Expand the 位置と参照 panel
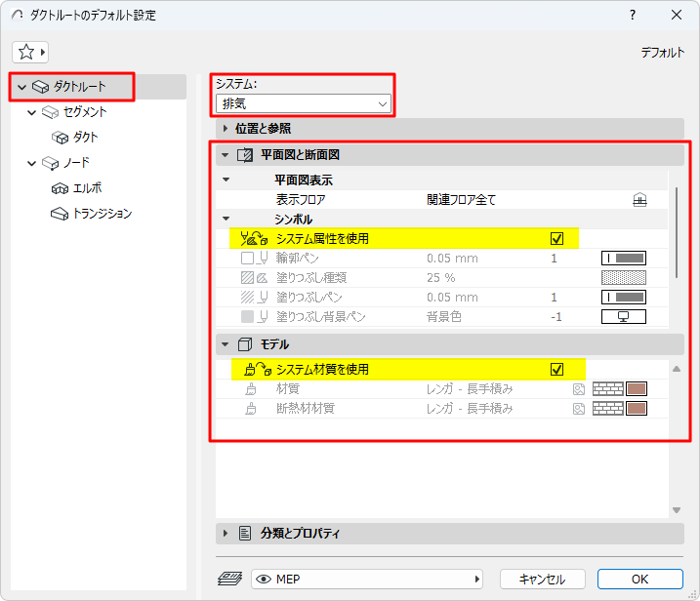Image resolution: width=700 pixels, height=601 pixels. coord(226,129)
